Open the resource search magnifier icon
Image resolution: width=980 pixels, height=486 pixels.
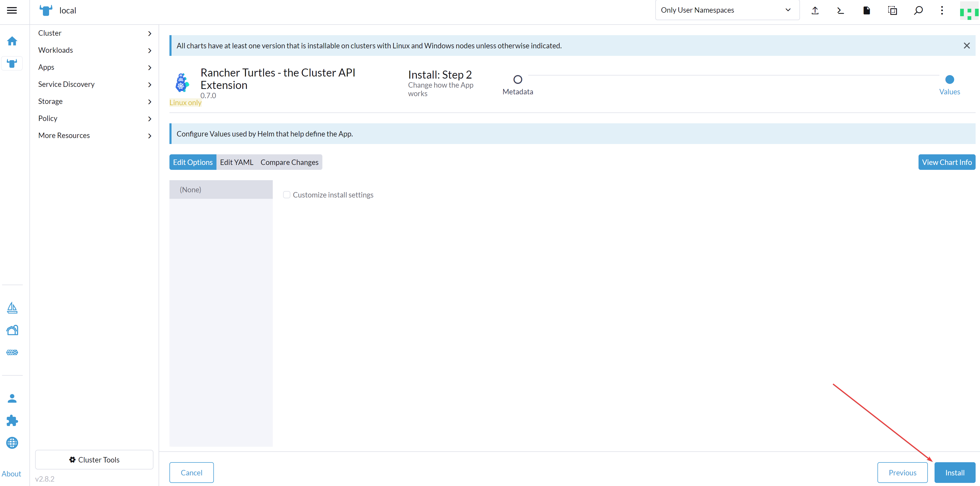[x=918, y=10]
